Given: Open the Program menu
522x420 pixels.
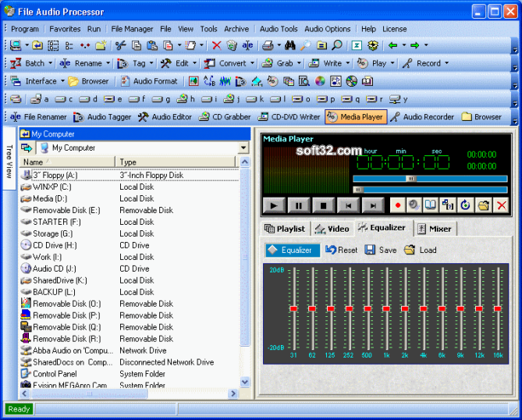Looking at the screenshot, I should [25, 29].
